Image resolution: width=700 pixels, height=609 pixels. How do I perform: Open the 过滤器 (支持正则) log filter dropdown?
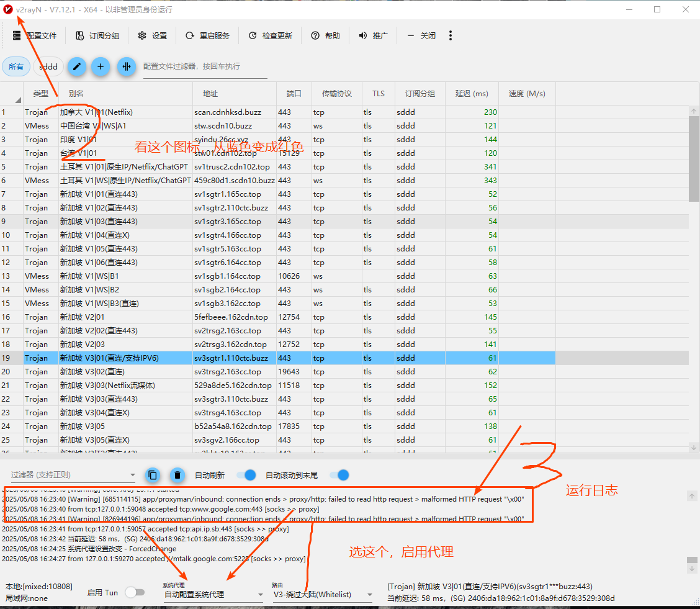pyautogui.click(x=73, y=475)
